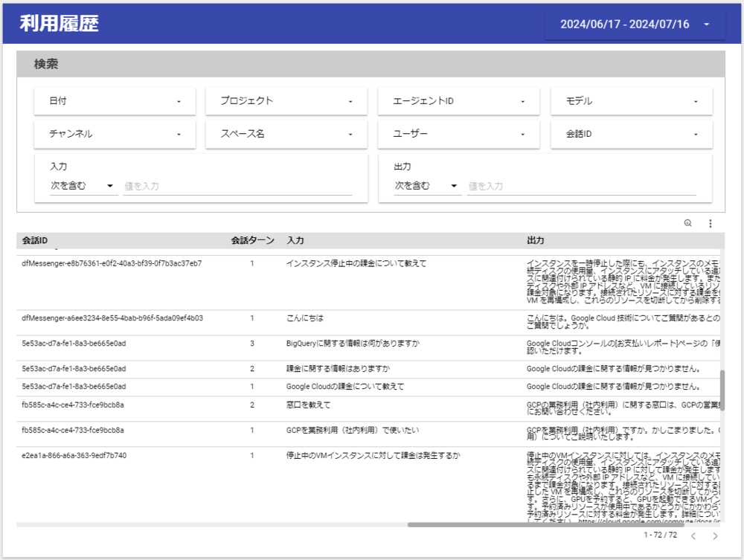744x560 pixels.
Task: Open the 次を含む condition selector under 入力
Action: (81, 186)
